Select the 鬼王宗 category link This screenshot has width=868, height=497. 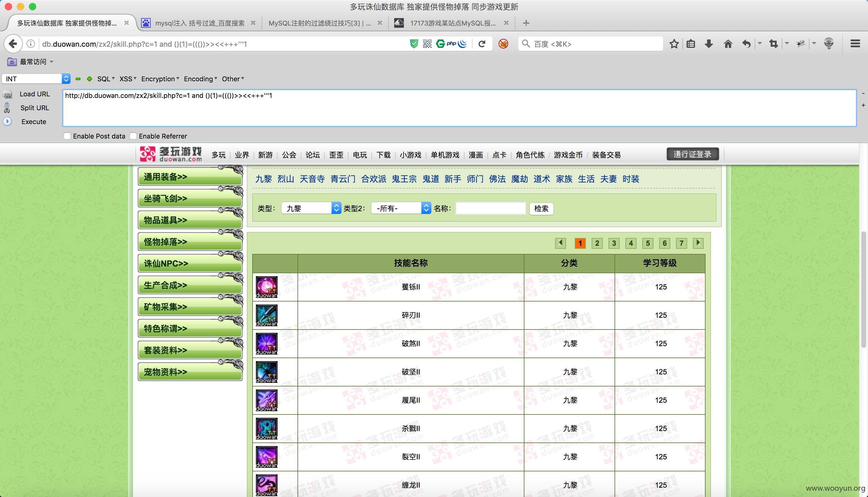404,179
